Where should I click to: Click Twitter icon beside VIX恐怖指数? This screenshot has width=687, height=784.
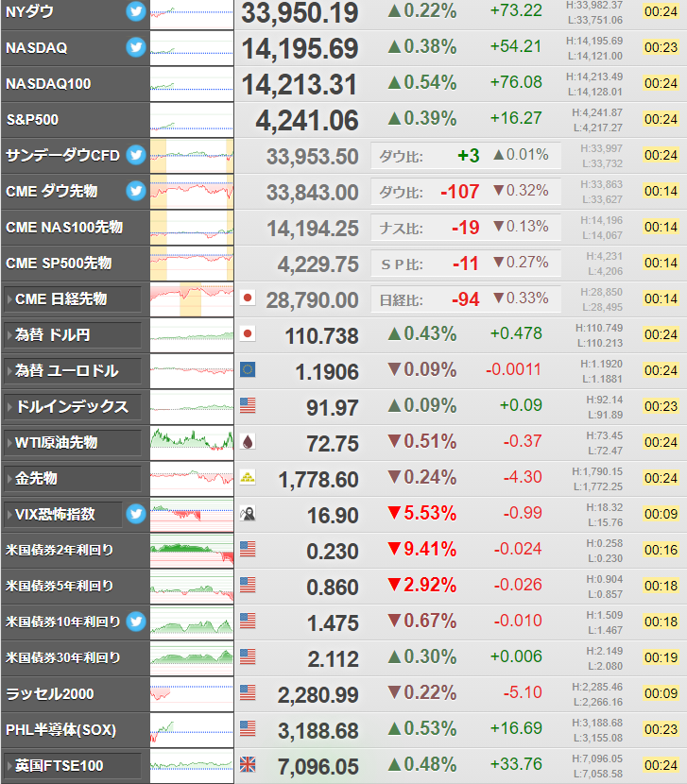coord(135,514)
